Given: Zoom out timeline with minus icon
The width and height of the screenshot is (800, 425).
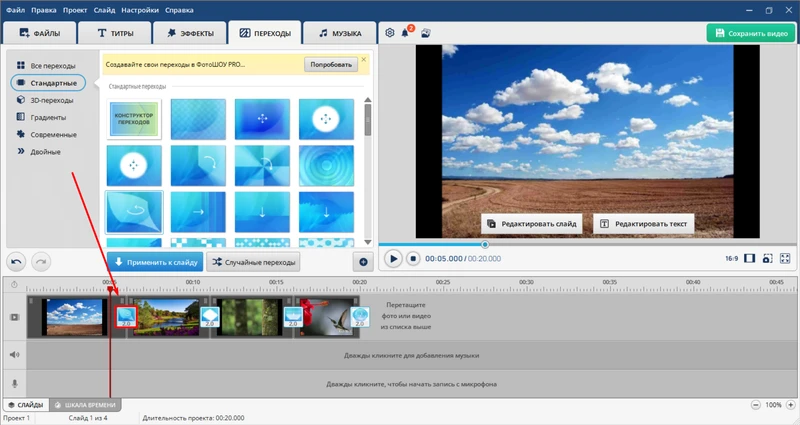Looking at the screenshot, I should 755,405.
